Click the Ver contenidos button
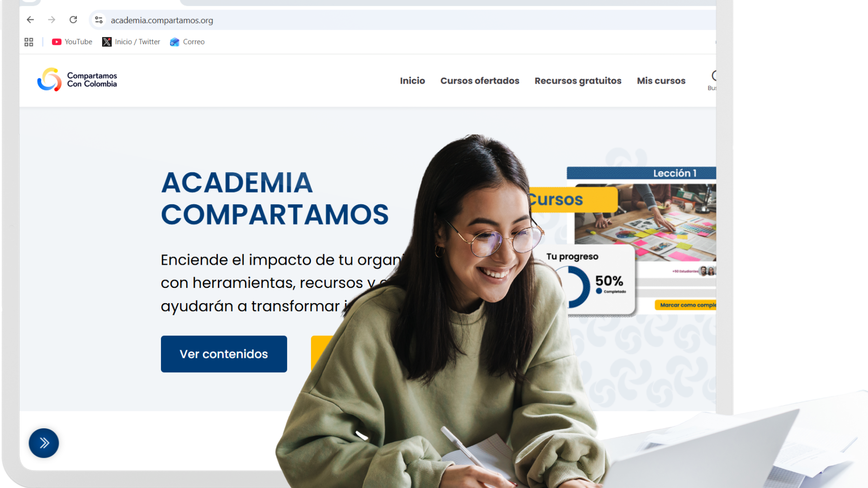Image resolution: width=868 pixels, height=488 pixels. point(224,354)
